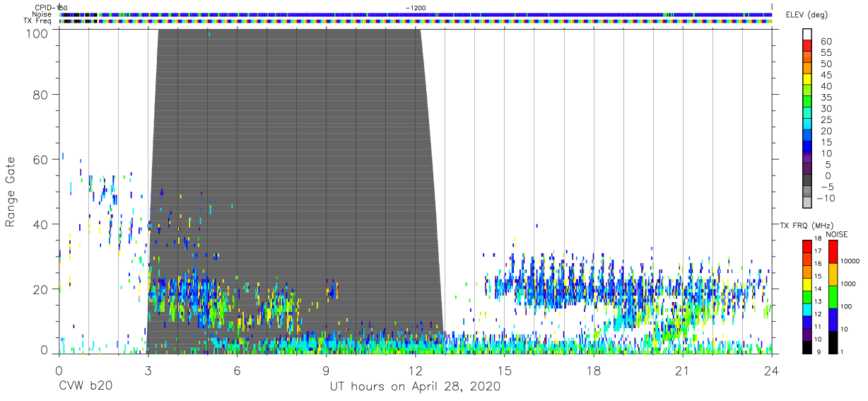
Task: Click y-axis tick label "100"
Action: tap(37, 33)
